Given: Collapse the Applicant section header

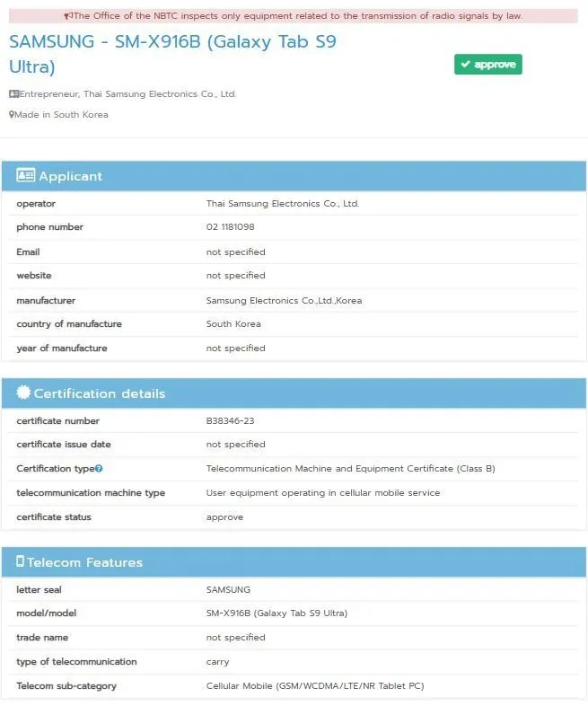Looking at the screenshot, I should (294, 176).
